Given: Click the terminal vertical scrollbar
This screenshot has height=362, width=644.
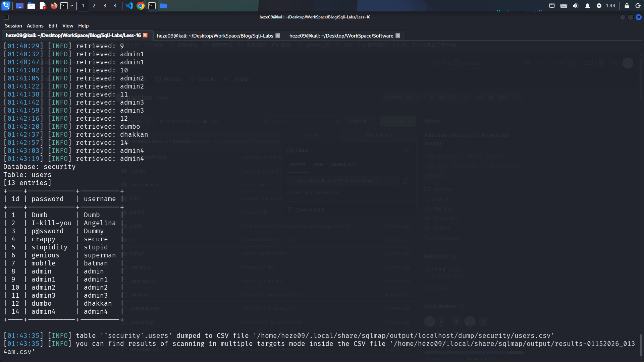Looking at the screenshot, I should coord(641,345).
